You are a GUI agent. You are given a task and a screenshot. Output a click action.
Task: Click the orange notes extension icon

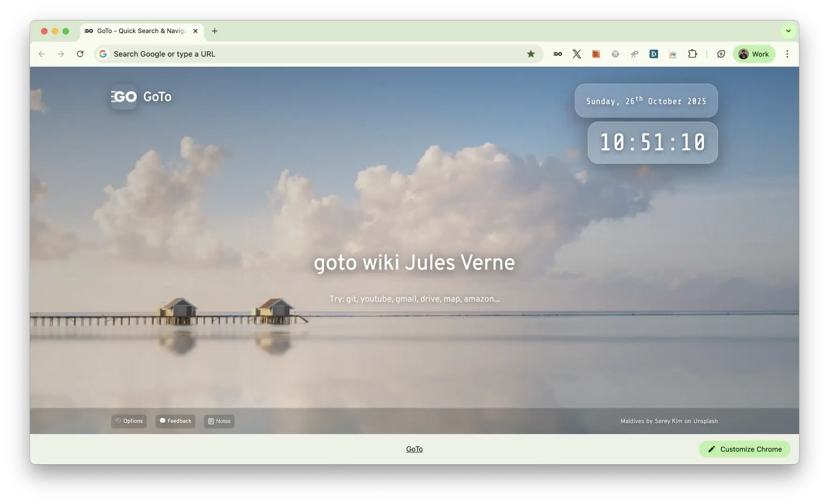[596, 54]
